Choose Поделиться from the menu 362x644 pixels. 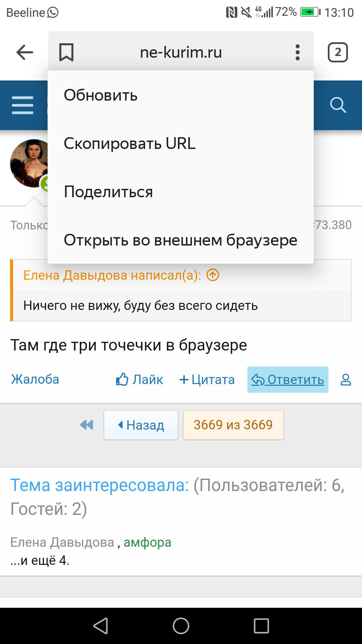coord(108,192)
